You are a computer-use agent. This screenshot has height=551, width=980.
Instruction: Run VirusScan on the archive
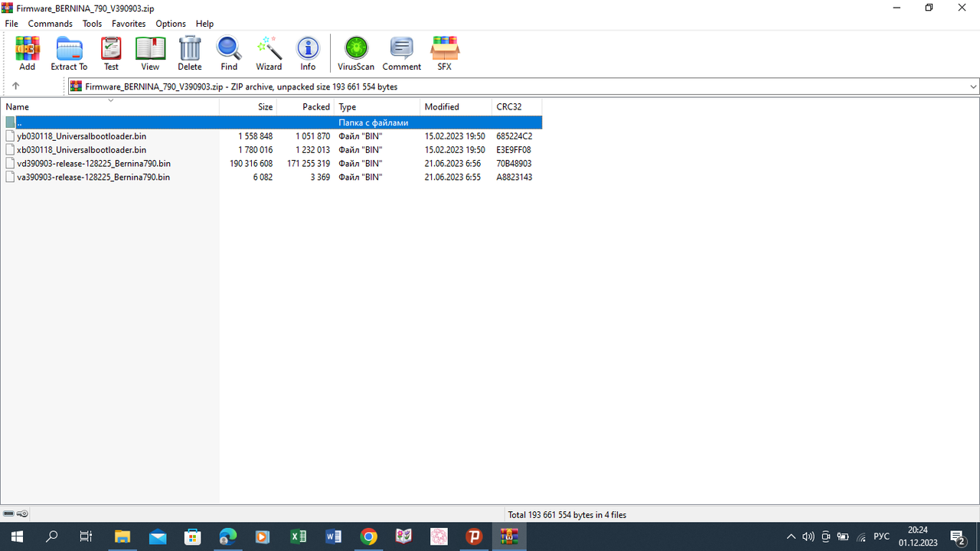[x=356, y=54]
